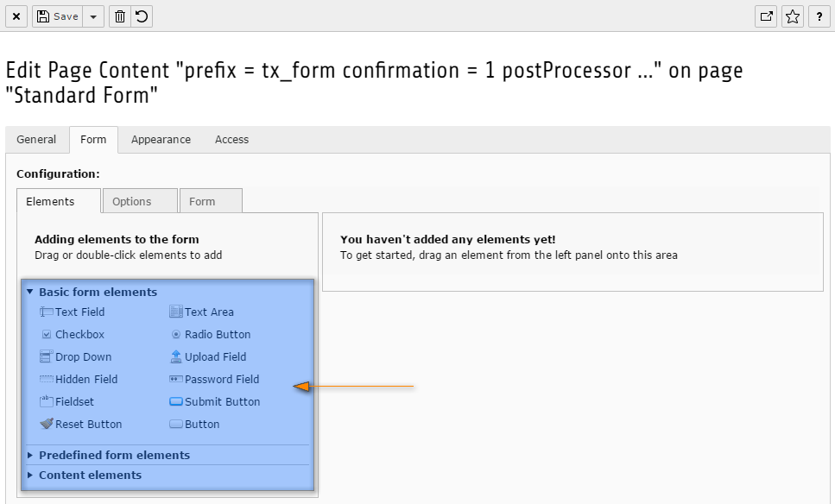Collapse the Basic form elements section
Screen dimensions: 835x504
[92, 292]
